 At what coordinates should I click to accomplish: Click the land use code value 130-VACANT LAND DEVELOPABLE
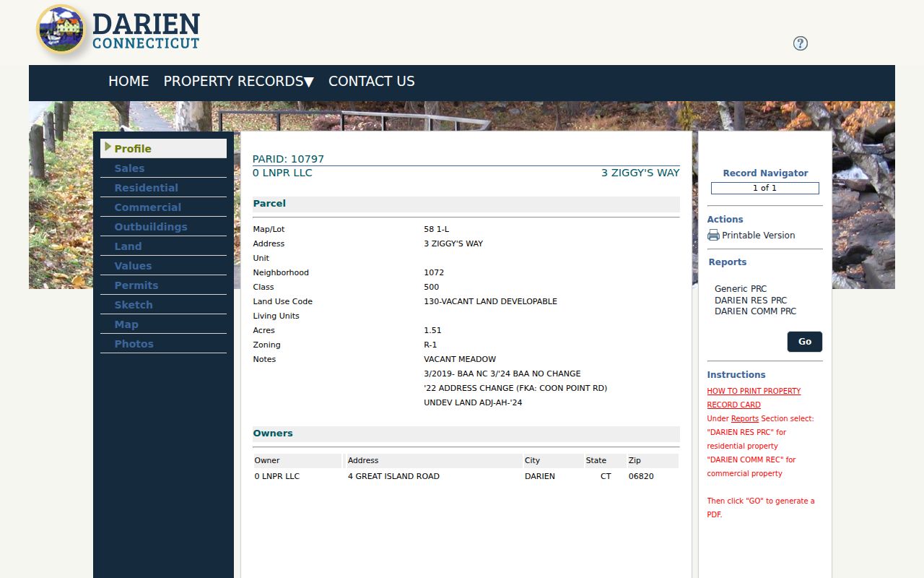click(x=490, y=301)
